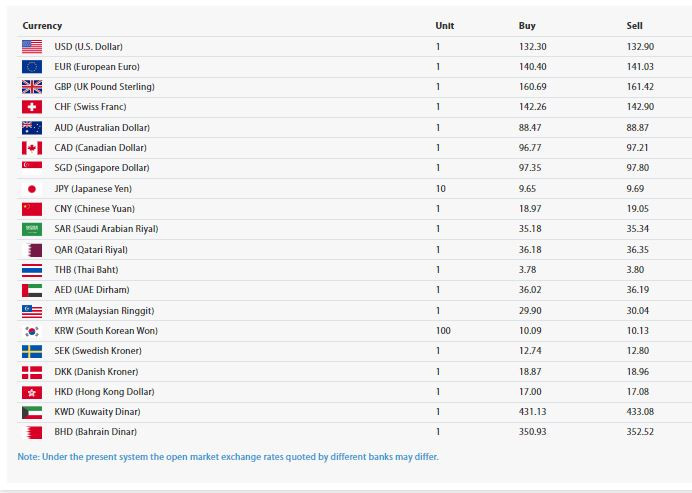Click the BHD (Bahrain Dinar) label

click(95, 432)
